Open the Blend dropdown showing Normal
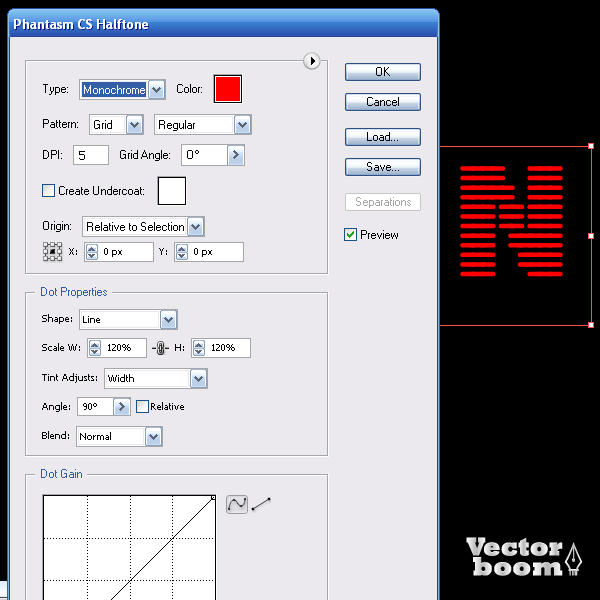The image size is (600, 600). (x=119, y=437)
